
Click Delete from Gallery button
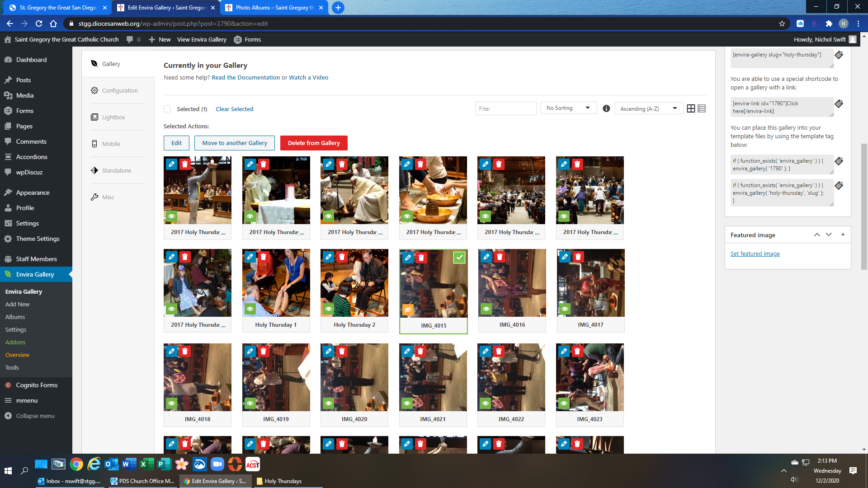(x=314, y=143)
